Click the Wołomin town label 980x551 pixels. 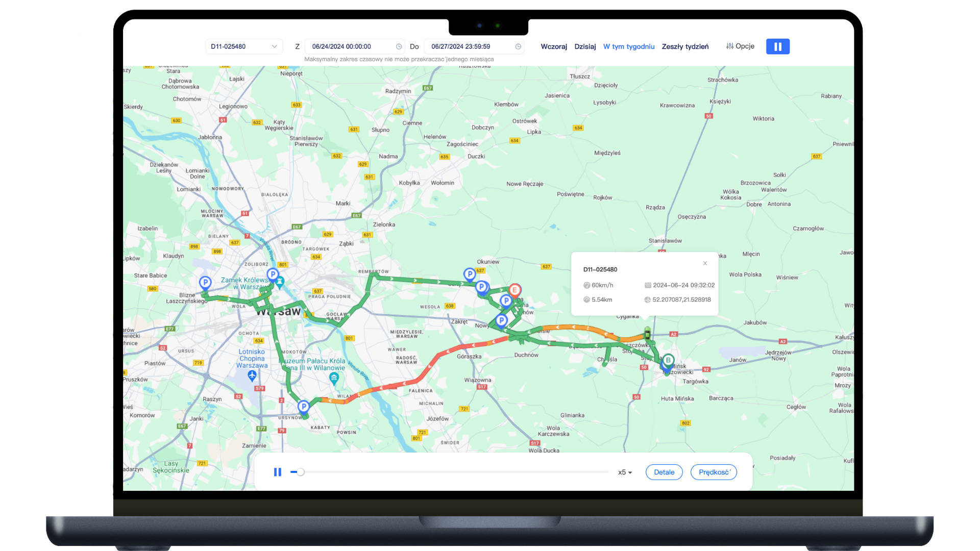pos(443,183)
